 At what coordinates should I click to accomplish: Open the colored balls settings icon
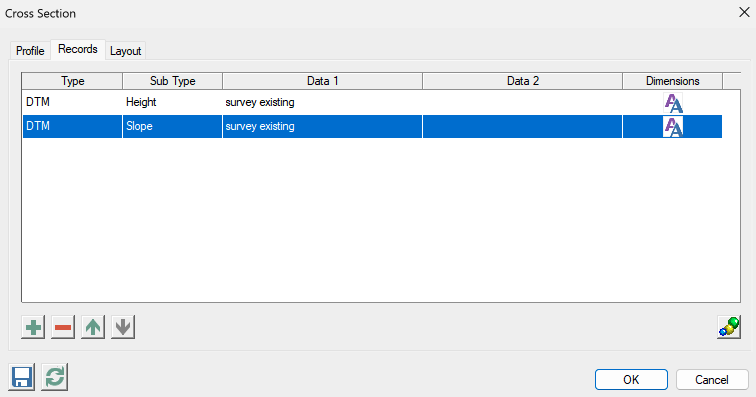pos(729,328)
